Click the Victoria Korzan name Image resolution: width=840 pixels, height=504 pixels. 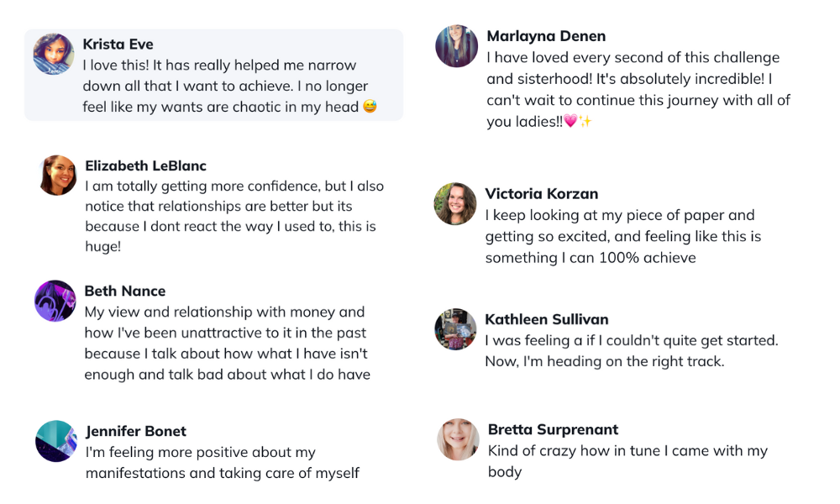coord(542,194)
